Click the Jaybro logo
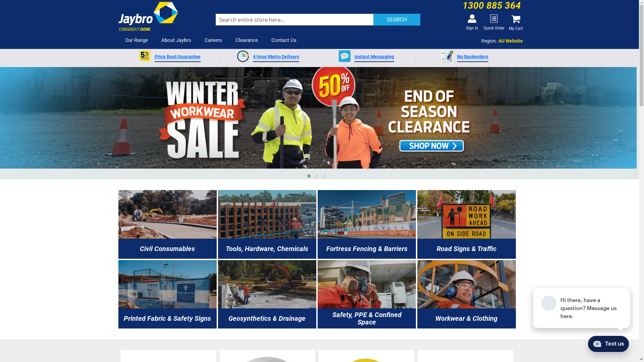The height and width of the screenshot is (362, 644). [x=148, y=16]
